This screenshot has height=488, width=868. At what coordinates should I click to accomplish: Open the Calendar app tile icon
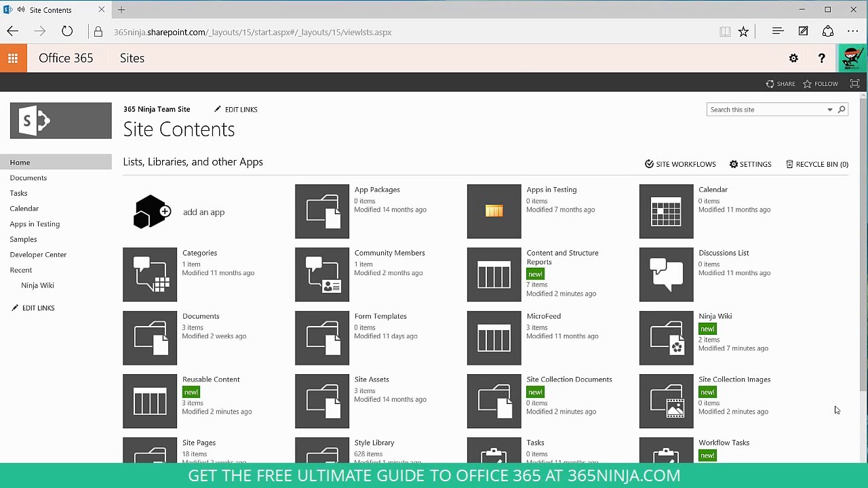(x=667, y=211)
